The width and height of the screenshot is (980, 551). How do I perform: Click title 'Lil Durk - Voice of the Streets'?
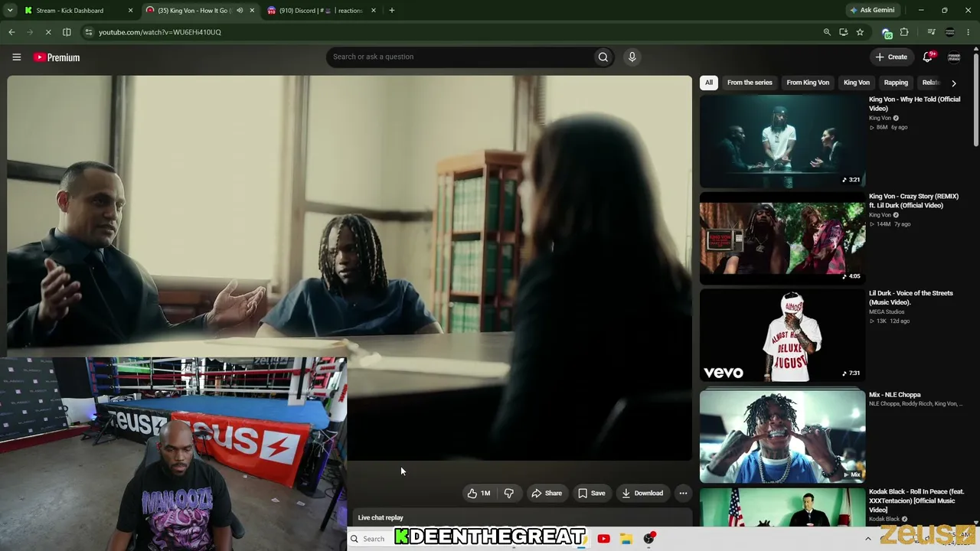911,298
